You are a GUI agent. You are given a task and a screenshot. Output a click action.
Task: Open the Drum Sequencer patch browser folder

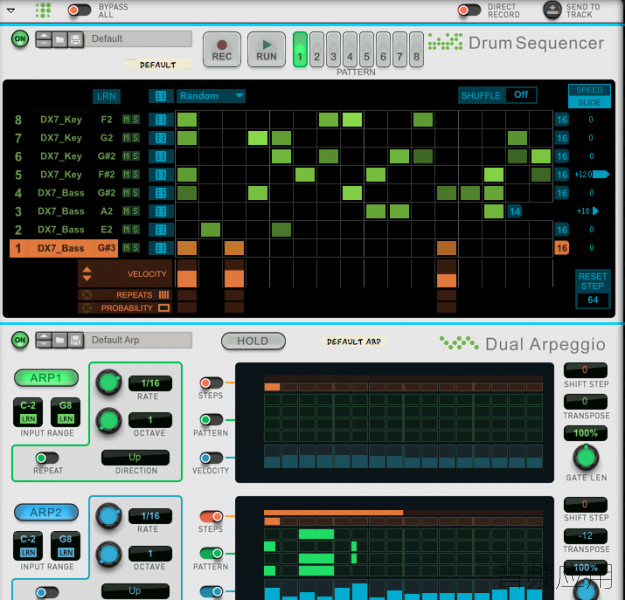pos(60,39)
